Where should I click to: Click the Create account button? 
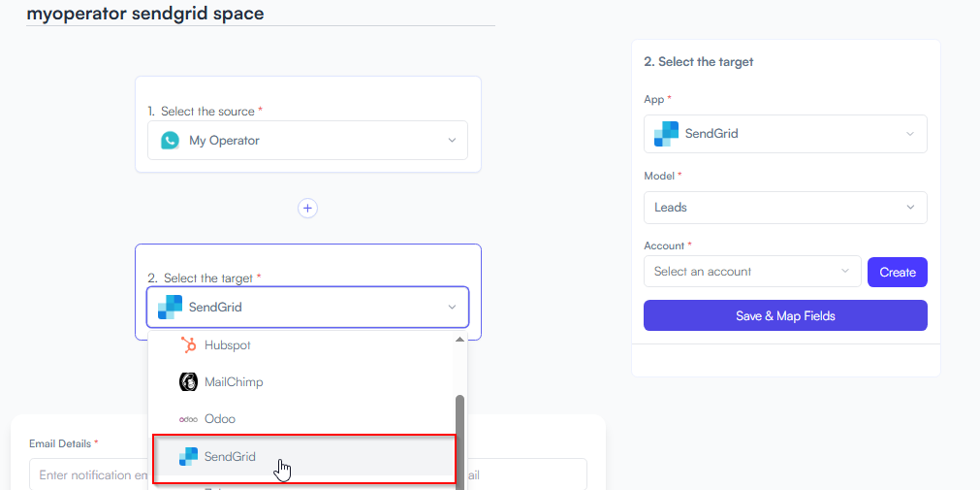click(898, 273)
